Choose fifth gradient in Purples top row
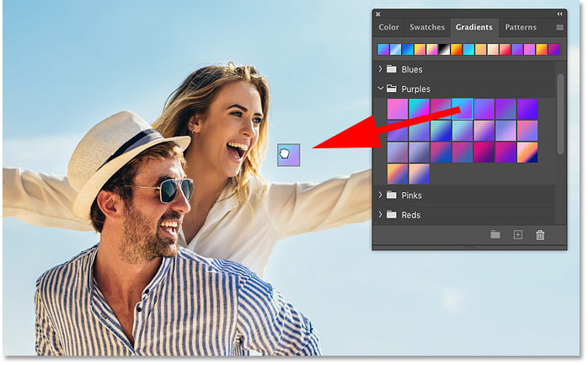This screenshot has width=588, height=365. (x=484, y=109)
